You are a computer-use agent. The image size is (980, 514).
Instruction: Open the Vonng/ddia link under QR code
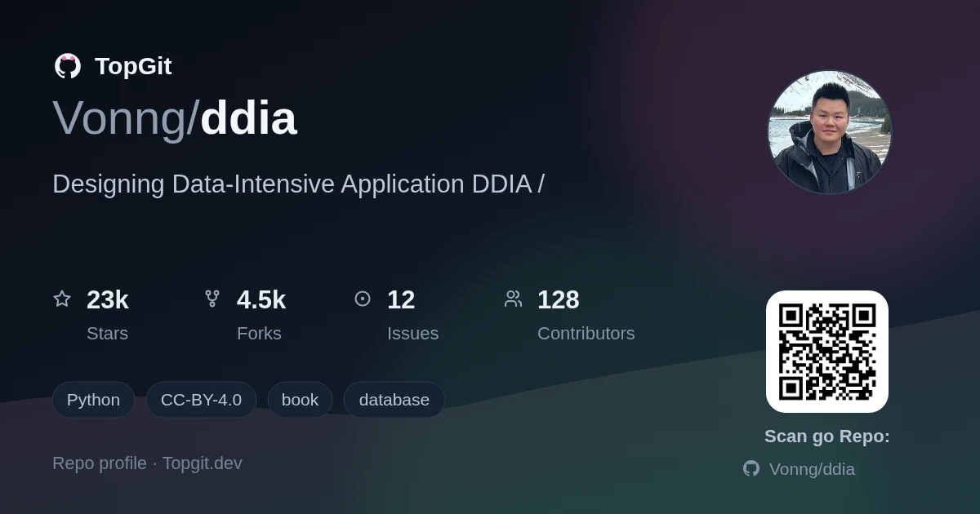coord(812,469)
